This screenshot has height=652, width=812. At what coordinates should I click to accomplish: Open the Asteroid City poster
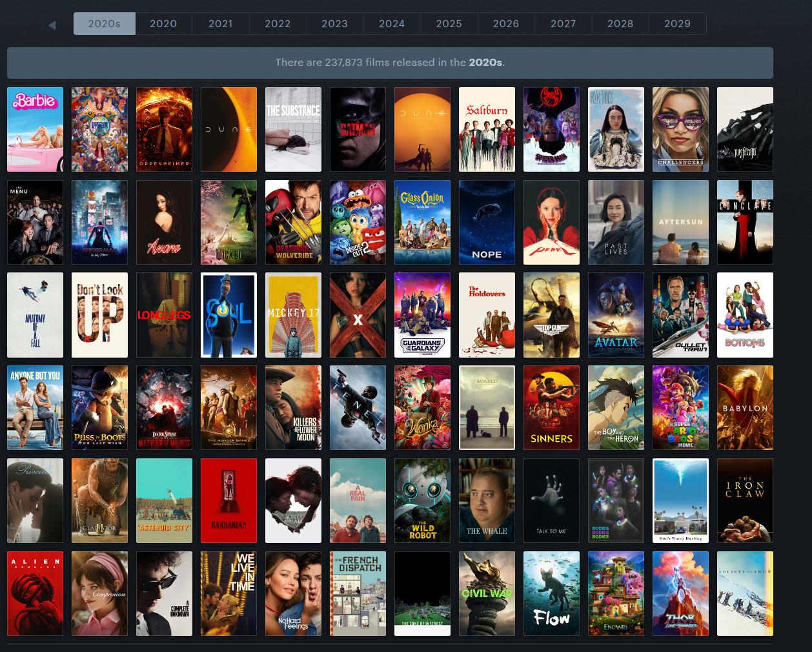pos(165,501)
